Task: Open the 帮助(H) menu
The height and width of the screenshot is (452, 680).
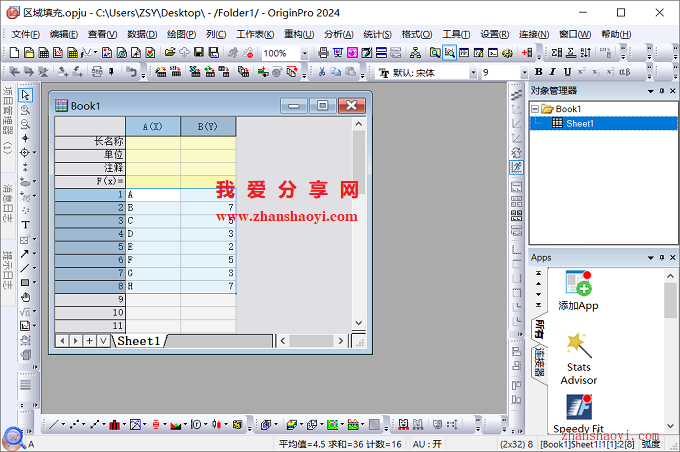Action: [x=616, y=34]
